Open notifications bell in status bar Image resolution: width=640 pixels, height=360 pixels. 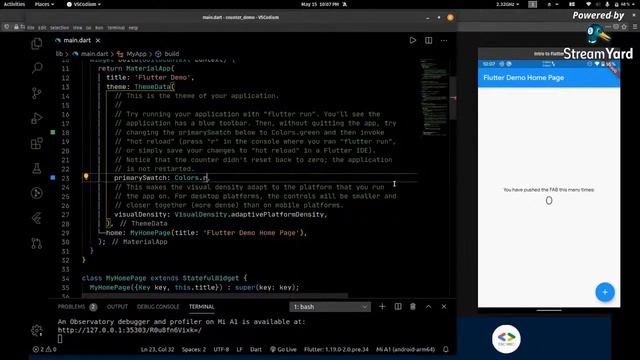click(446, 349)
